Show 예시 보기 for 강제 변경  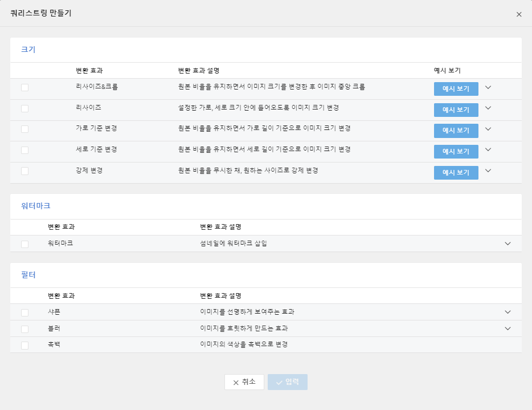(456, 173)
